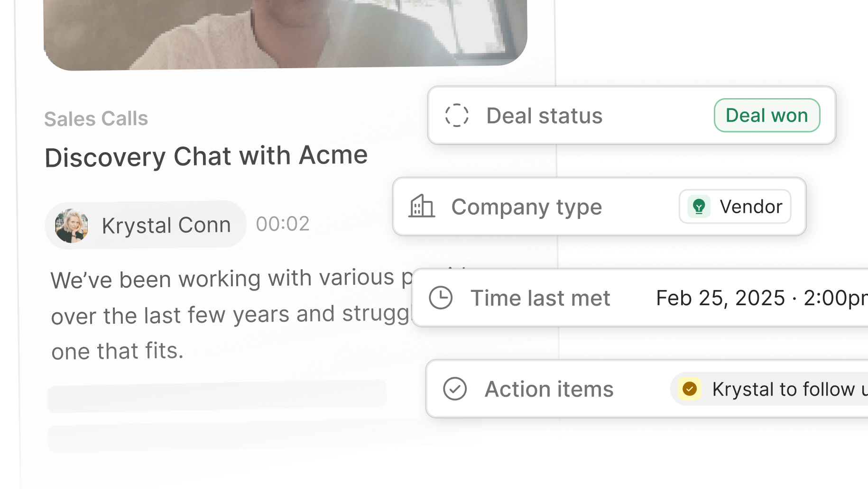The image size is (868, 489).
Task: Click the Discovery Chat with Acme title
Action: (x=206, y=156)
